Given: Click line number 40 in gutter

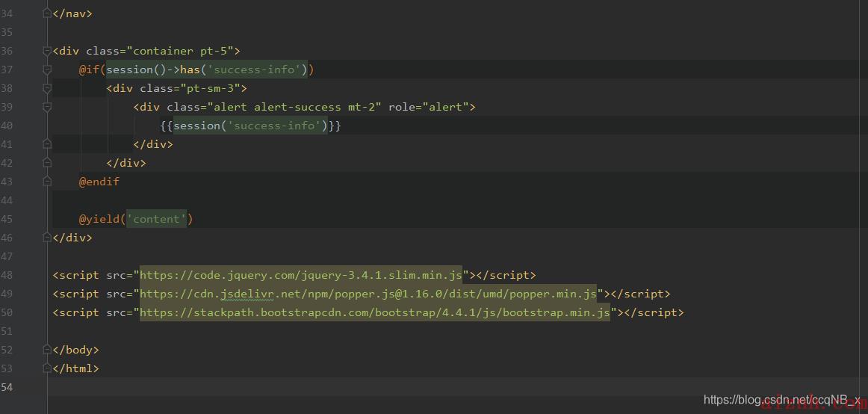Looking at the screenshot, I should click(x=7, y=126).
